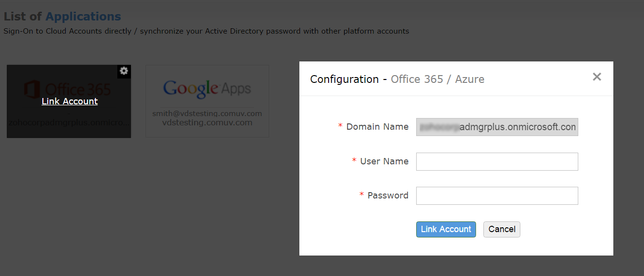Viewport: 644px width, 276px height.
Task: Select the Google Apps logo
Action: pyautogui.click(x=207, y=88)
